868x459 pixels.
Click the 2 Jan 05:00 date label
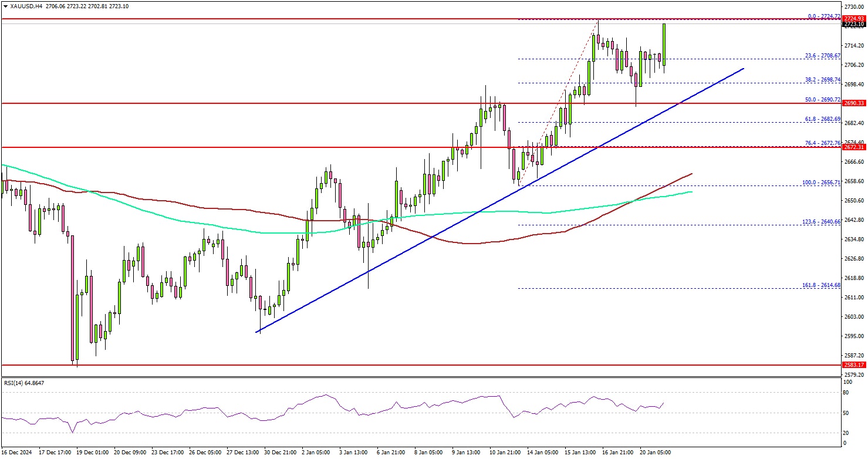pos(317,453)
